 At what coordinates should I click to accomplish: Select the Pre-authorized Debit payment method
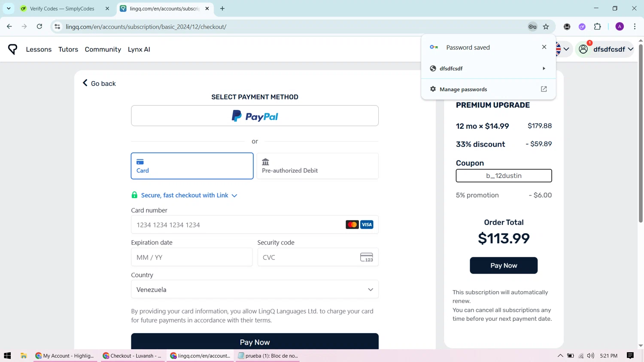click(318, 166)
